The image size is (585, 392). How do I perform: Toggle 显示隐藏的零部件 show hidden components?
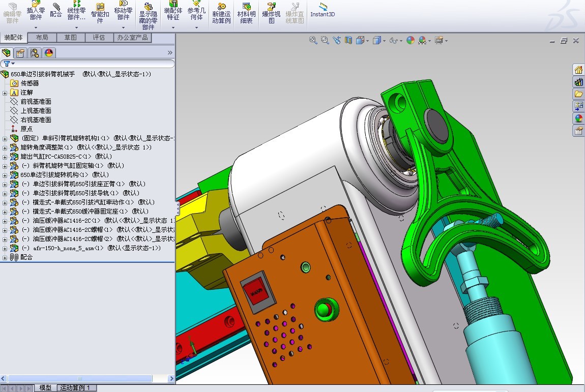tap(148, 15)
